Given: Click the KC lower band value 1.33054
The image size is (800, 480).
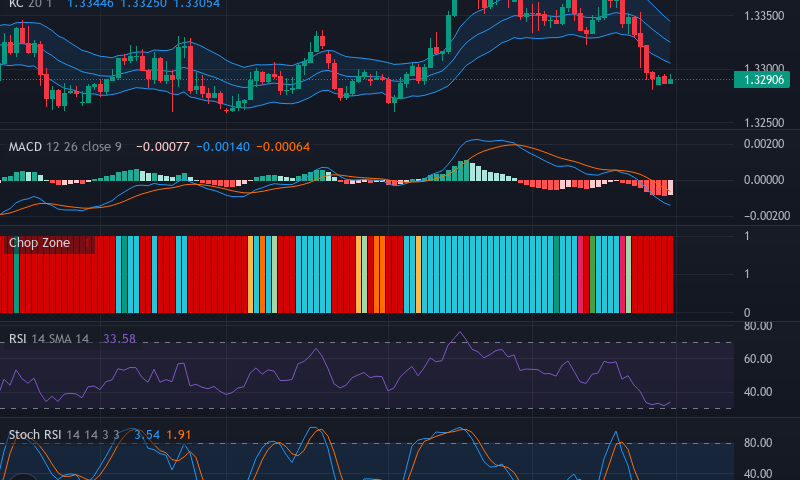Looking at the screenshot, I should click(x=197, y=4).
